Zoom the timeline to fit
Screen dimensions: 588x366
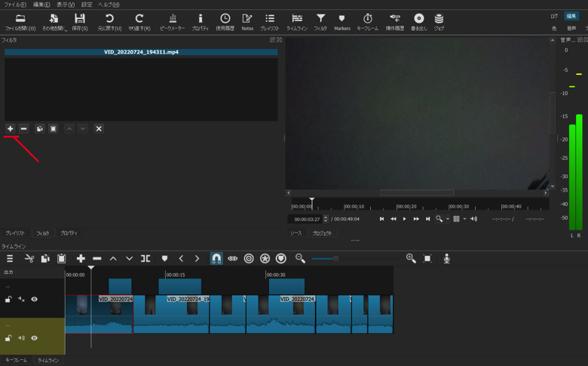click(427, 259)
